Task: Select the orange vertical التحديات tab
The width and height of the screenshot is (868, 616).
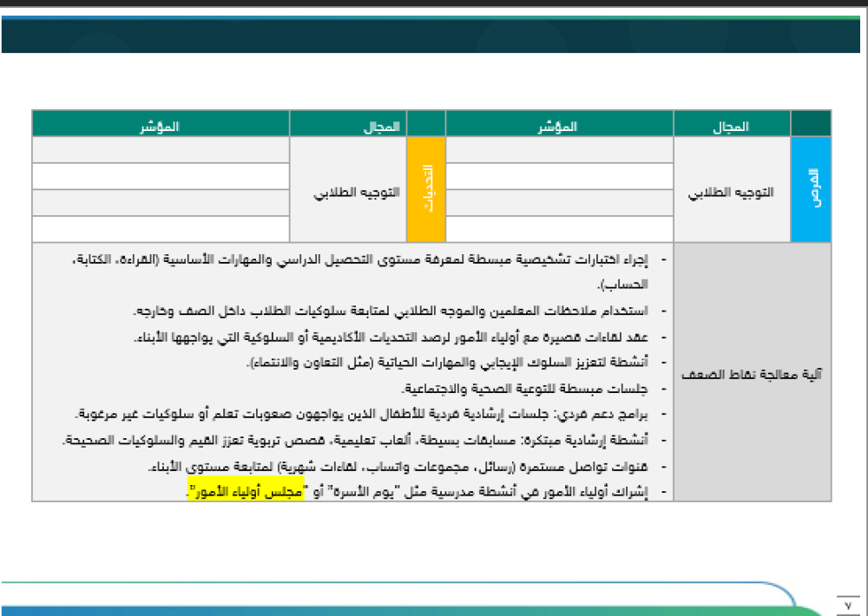Action: [424, 187]
